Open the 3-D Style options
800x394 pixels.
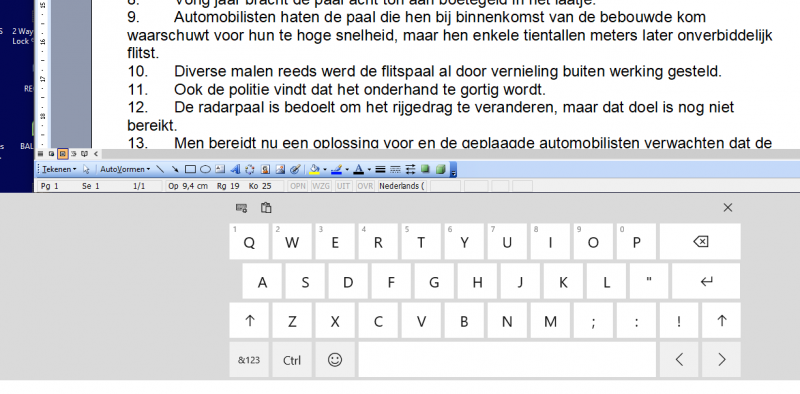(440, 169)
